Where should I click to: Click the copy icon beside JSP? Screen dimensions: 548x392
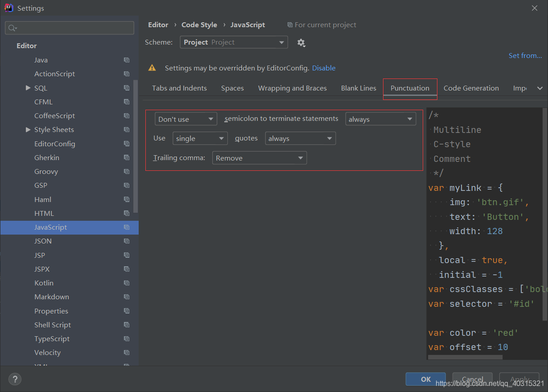tap(127, 255)
